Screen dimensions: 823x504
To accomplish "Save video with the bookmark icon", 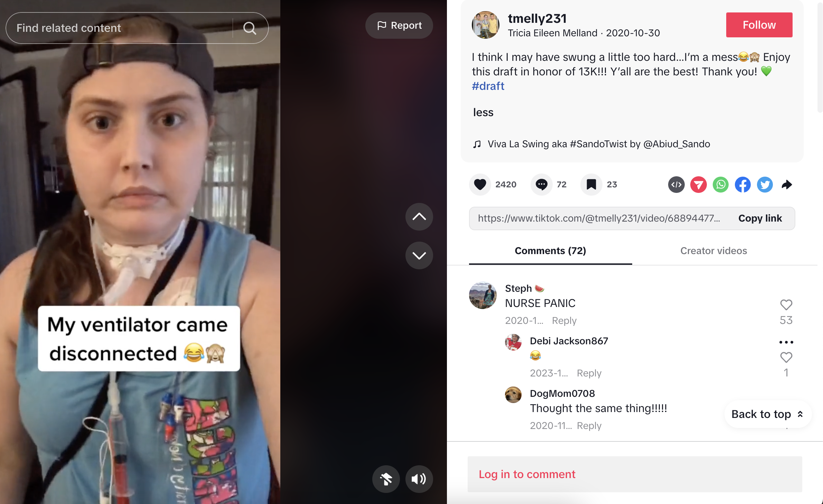I will [x=591, y=185].
